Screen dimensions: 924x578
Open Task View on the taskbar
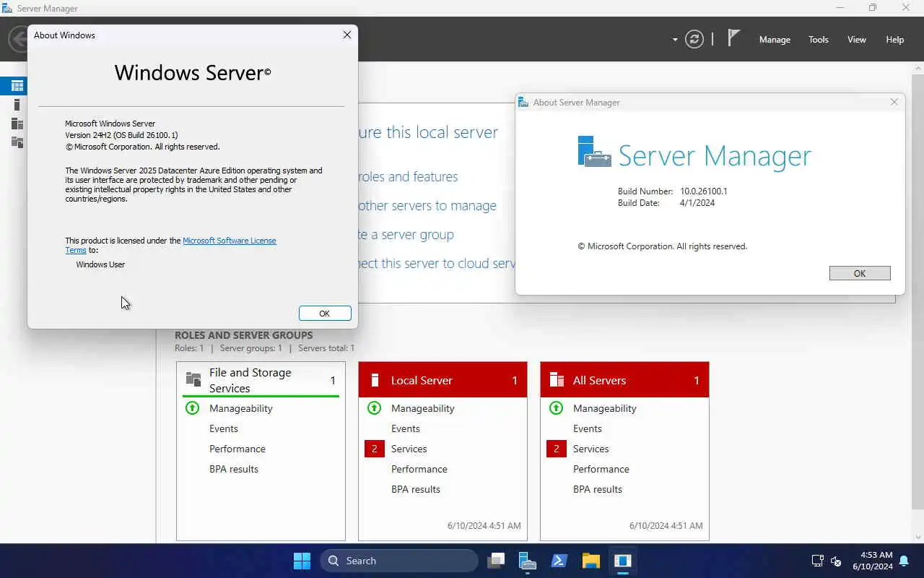pyautogui.click(x=496, y=561)
